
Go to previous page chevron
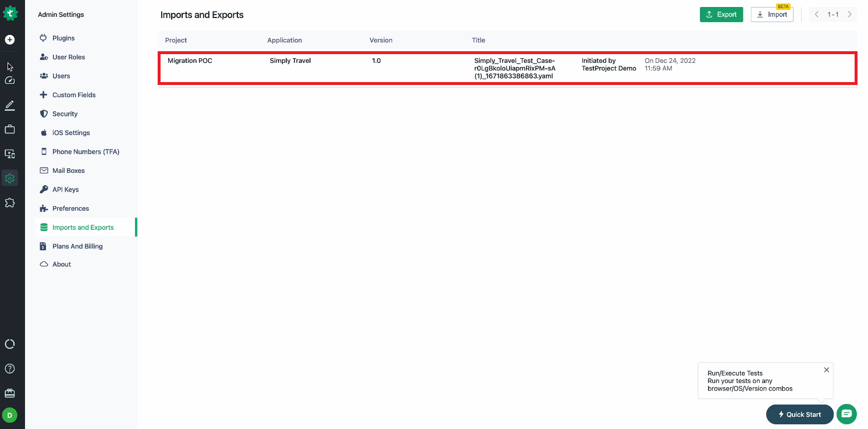point(816,15)
